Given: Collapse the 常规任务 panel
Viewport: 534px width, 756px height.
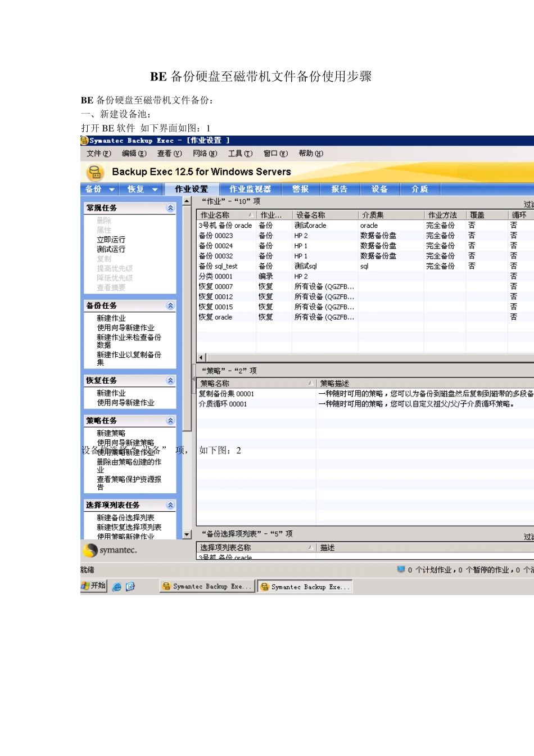Looking at the screenshot, I should coord(170,208).
